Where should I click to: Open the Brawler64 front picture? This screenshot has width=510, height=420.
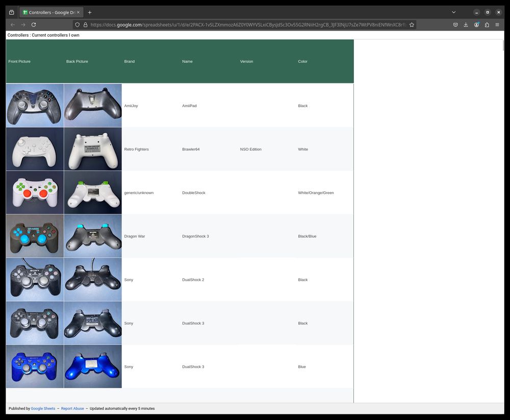(35, 149)
